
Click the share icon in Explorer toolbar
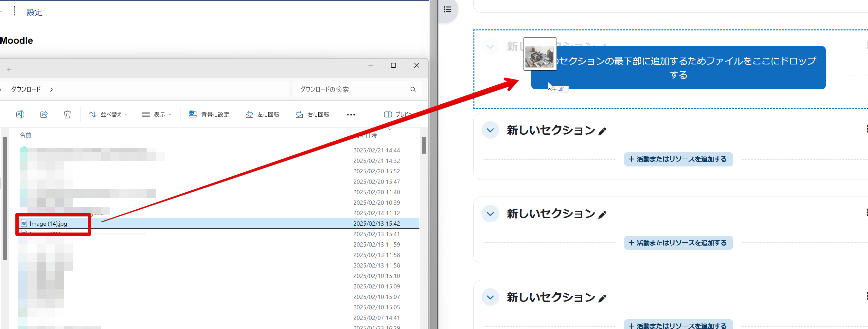pos(44,114)
